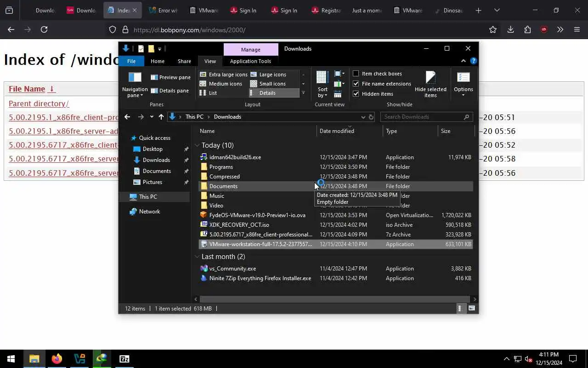
Task: Open Explorer help icon
Action: [x=474, y=61]
